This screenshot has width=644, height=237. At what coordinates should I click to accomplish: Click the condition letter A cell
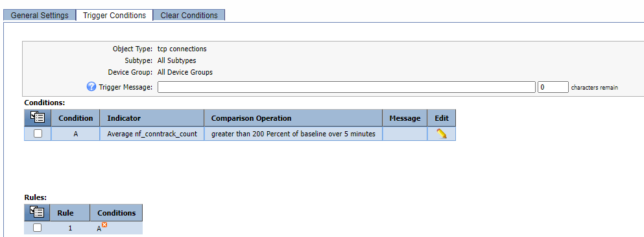76,134
